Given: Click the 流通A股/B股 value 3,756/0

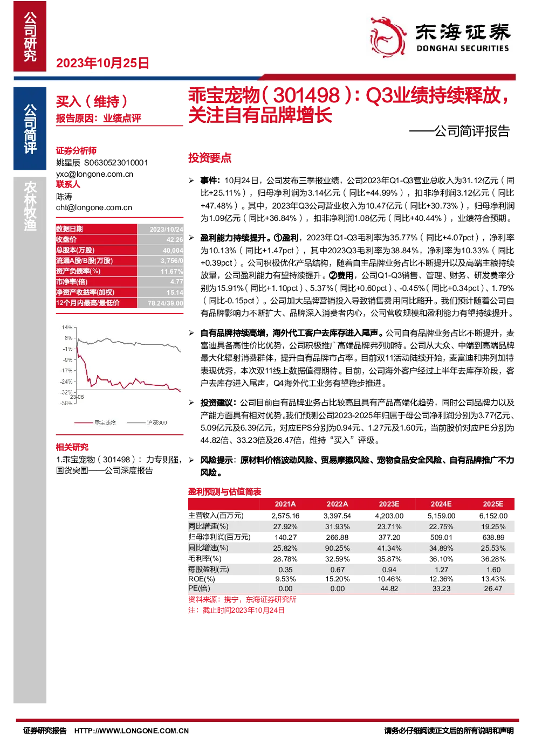Looking at the screenshot, I should pyautogui.click(x=172, y=261).
